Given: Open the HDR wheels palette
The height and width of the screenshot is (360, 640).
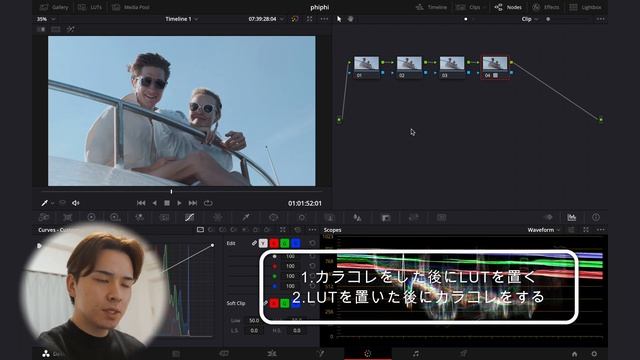Looking at the screenshot, I should coord(115,218).
